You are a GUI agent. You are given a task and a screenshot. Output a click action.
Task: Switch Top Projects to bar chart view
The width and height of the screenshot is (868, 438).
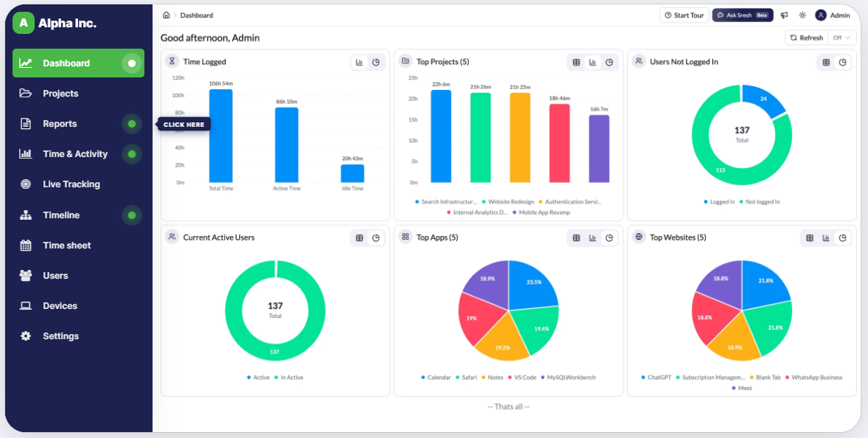tap(593, 63)
